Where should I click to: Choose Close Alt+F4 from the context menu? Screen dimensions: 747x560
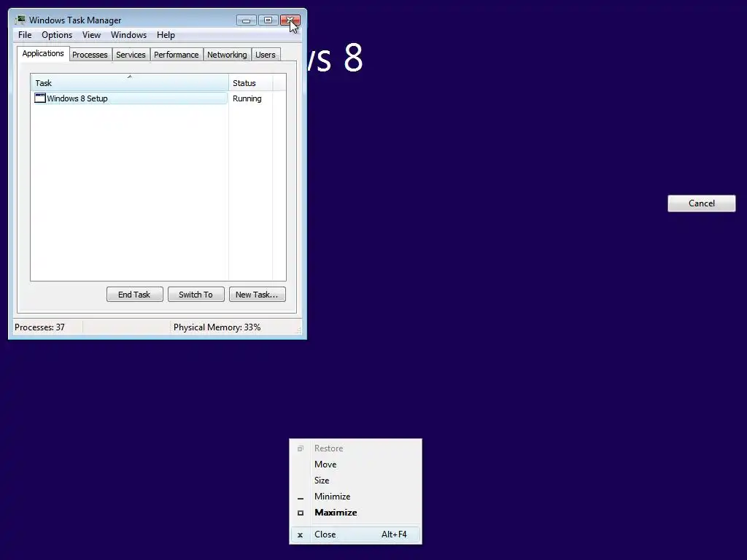(x=355, y=534)
